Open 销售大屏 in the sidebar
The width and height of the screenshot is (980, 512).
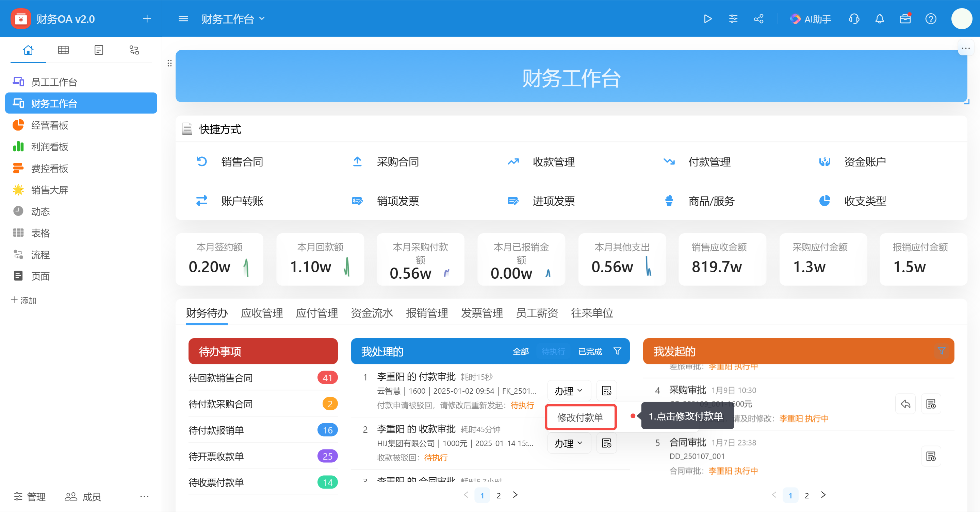pos(81,190)
